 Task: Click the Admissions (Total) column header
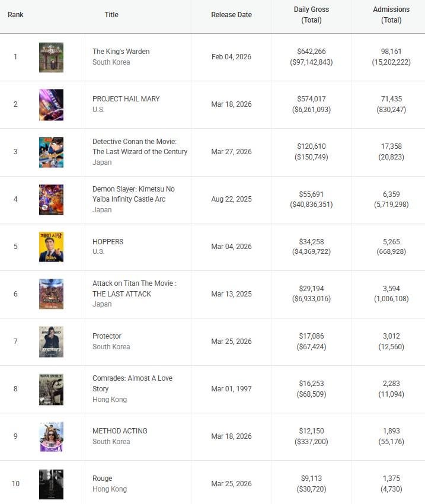[x=391, y=15]
